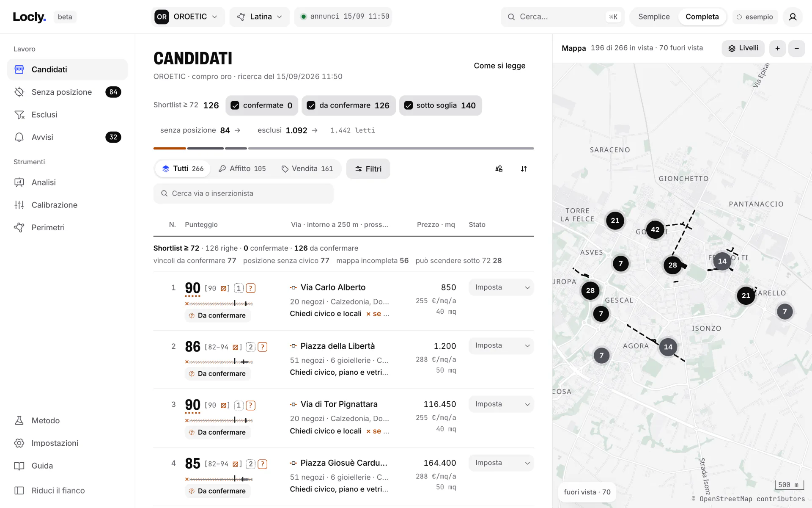Image resolution: width=812 pixels, height=508 pixels.
Task: Open the Metodo page
Action: click(x=67, y=420)
